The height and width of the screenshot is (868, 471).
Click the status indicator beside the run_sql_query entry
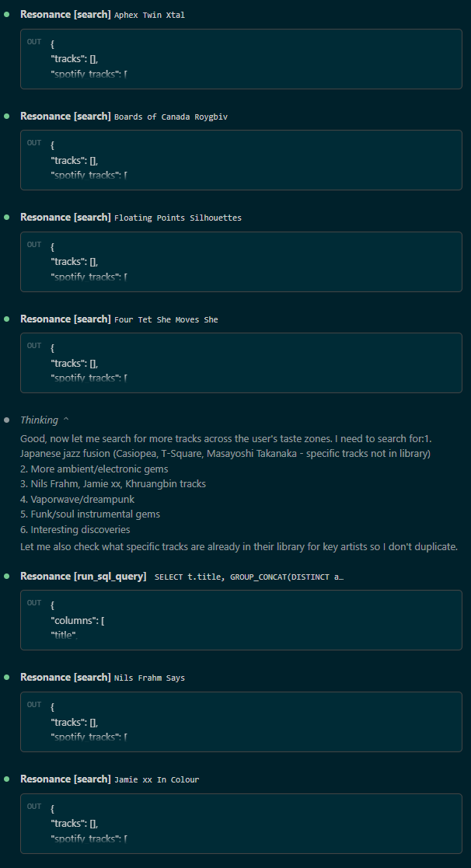pyautogui.click(x=8, y=576)
